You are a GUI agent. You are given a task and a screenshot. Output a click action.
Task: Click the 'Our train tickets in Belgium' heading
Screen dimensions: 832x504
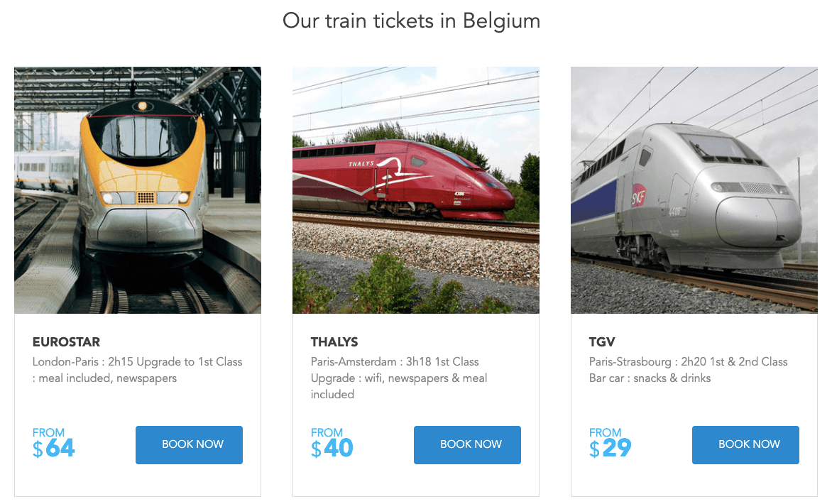coord(412,21)
